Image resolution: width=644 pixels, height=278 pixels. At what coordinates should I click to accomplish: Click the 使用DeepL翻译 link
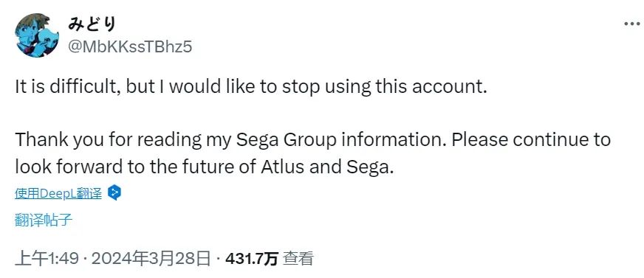58,193
